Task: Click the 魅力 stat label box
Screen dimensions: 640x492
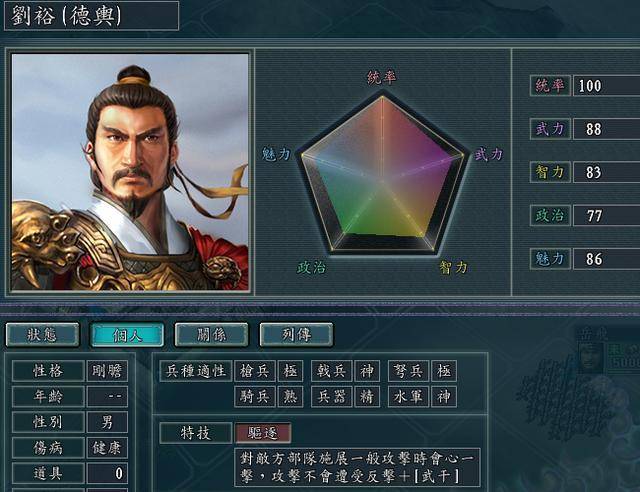Action: pos(550,258)
